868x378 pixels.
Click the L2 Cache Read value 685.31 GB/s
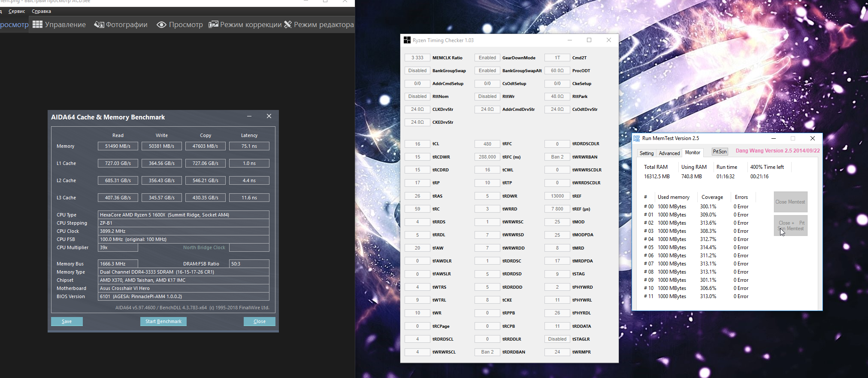pyautogui.click(x=118, y=180)
